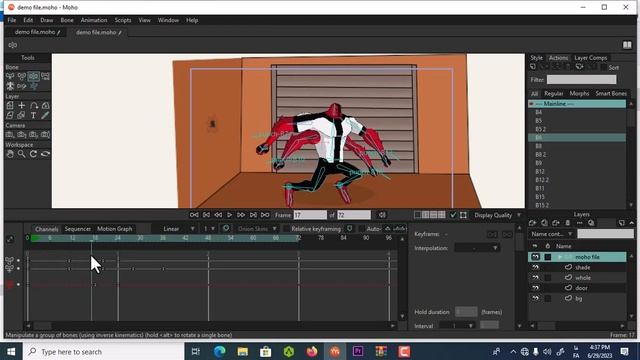The image size is (640, 360).
Task: Open Firefox from the taskbar
Action: pyautogui.click(x=312, y=351)
